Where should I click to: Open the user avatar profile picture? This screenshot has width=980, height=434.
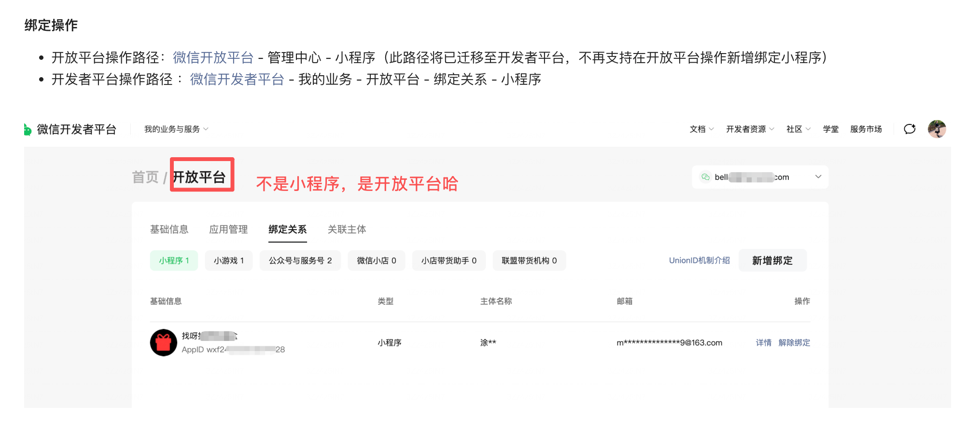pos(937,129)
